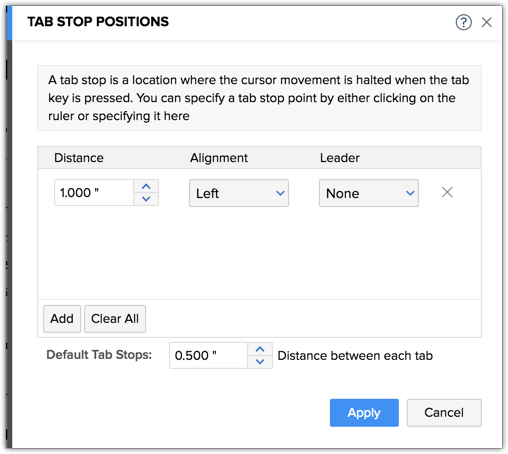Click the Leader column header
508x454 pixels.
340,158
